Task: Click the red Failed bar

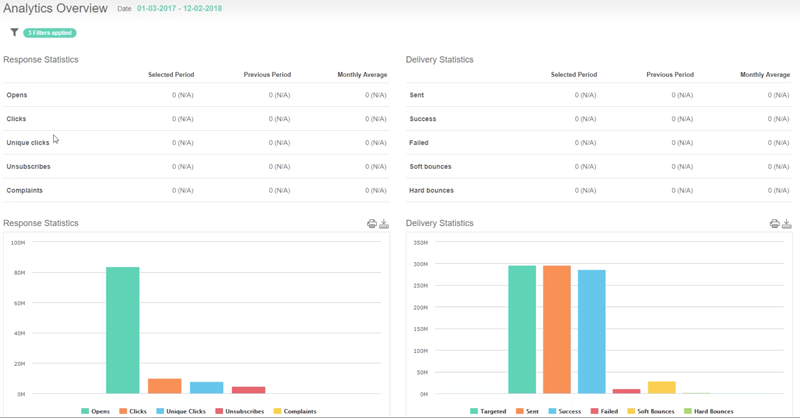Action: tap(627, 391)
